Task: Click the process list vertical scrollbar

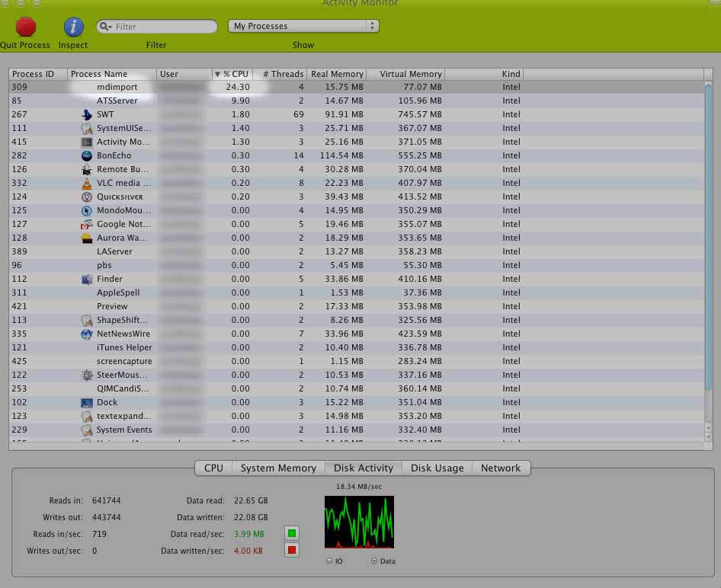Action: pos(708,237)
